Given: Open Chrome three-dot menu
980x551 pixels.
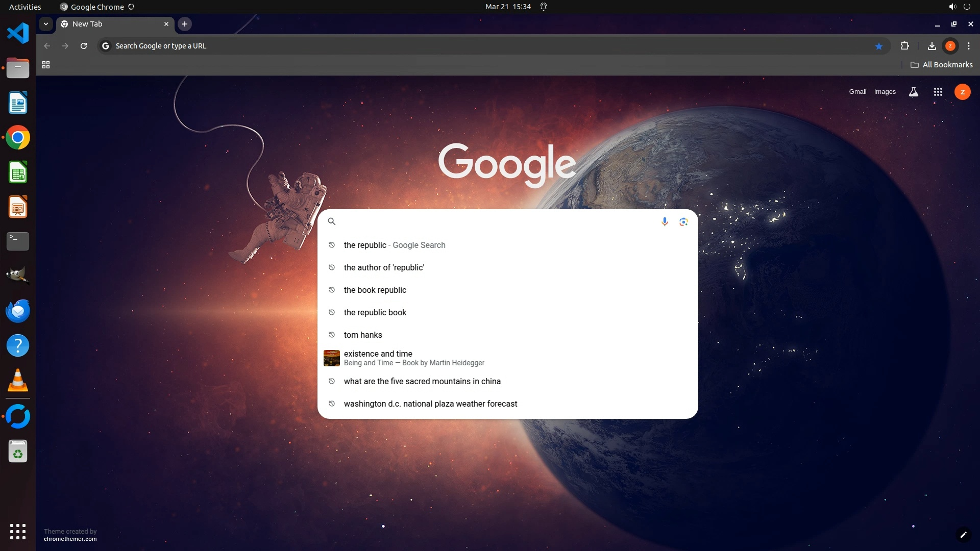Looking at the screenshot, I should pyautogui.click(x=969, y=46).
